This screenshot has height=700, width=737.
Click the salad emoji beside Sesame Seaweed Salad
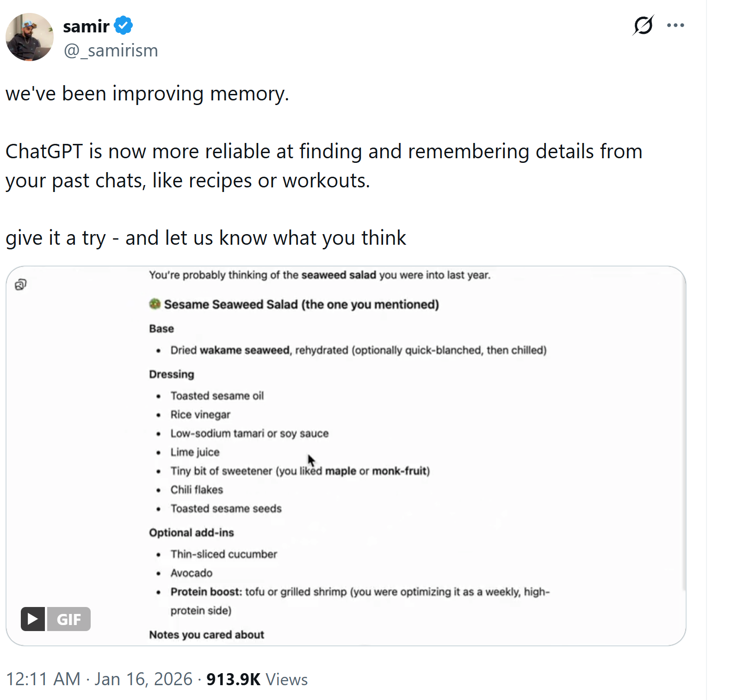pyautogui.click(x=155, y=304)
